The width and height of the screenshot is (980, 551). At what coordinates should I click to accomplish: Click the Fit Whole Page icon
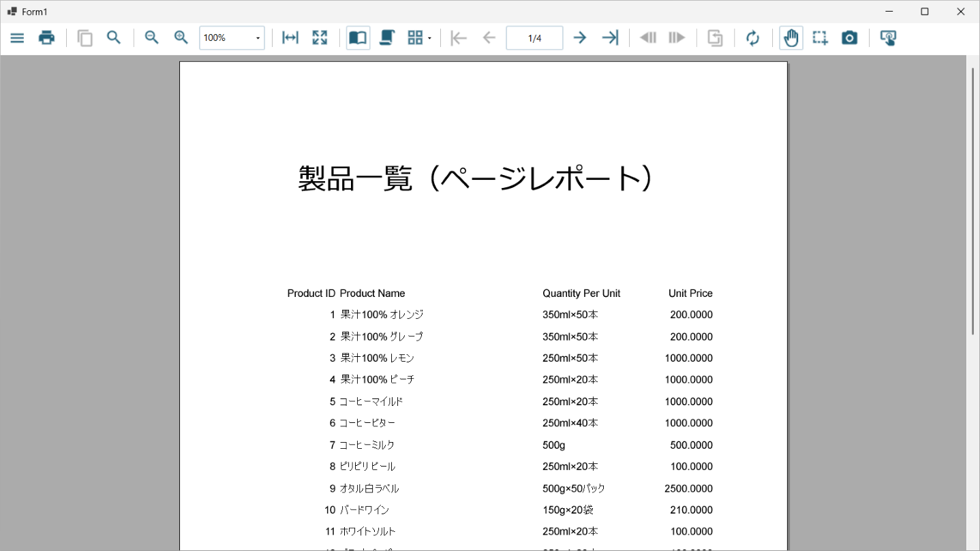pyautogui.click(x=320, y=38)
